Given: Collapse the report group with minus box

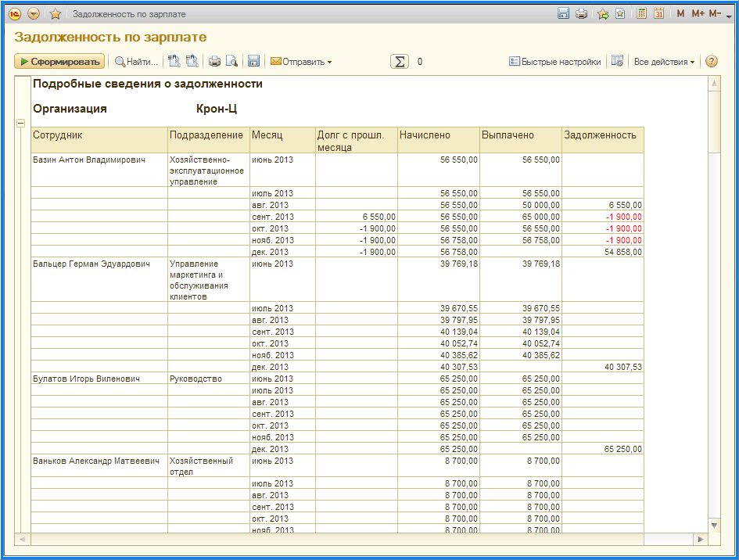Looking at the screenshot, I should (20, 123).
